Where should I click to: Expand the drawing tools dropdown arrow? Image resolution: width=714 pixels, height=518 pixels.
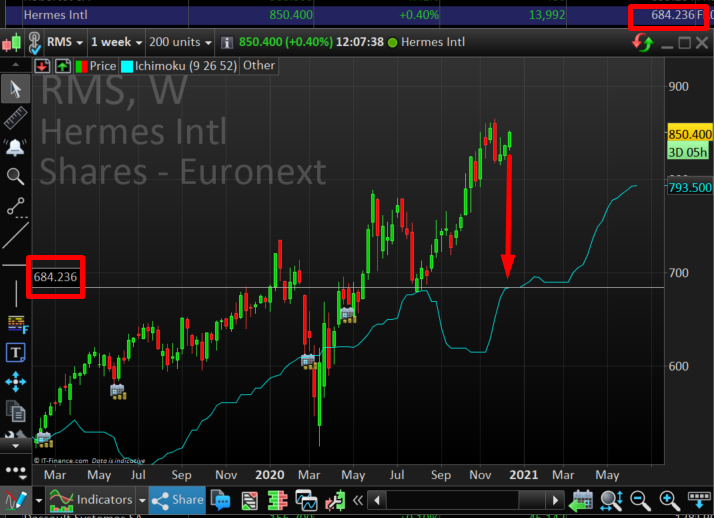pyautogui.click(x=39, y=501)
